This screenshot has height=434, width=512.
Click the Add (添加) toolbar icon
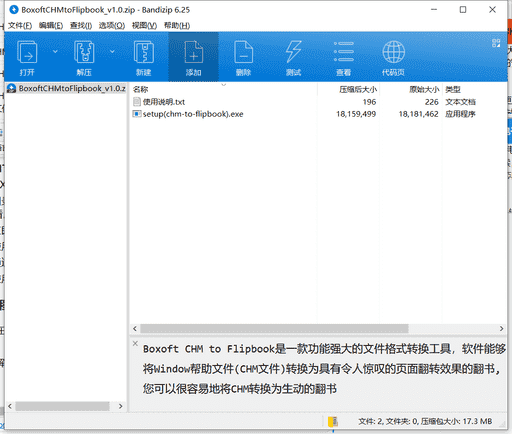[x=194, y=52]
